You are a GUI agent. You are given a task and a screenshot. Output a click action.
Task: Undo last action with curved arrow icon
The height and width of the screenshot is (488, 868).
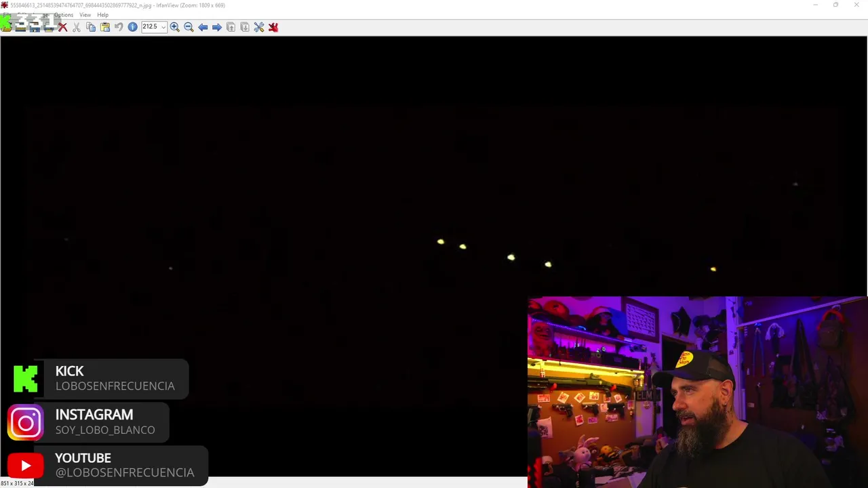click(x=119, y=27)
